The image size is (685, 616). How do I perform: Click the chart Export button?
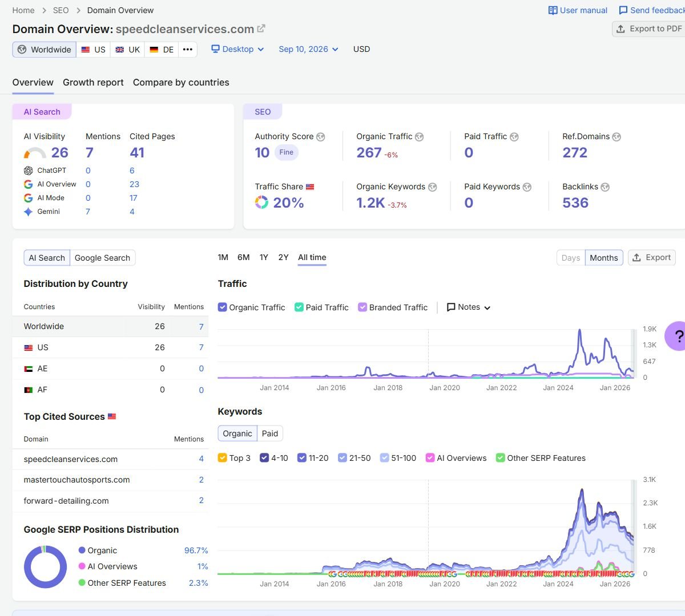(652, 258)
